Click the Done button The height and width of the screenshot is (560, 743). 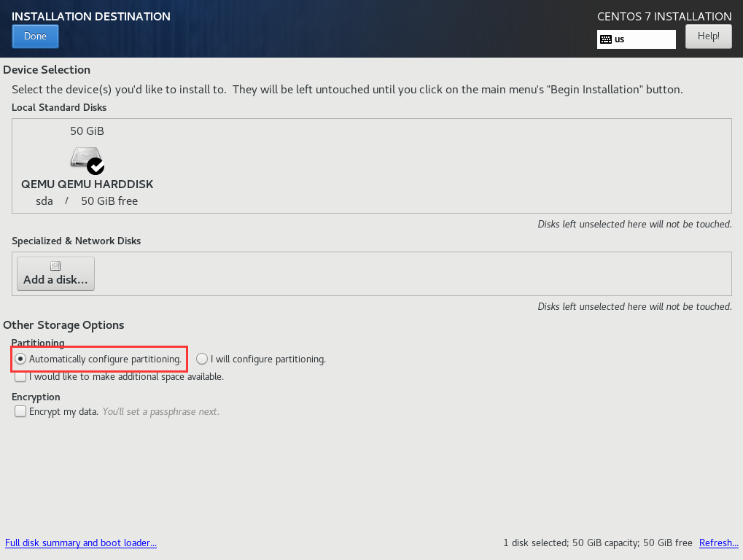pyautogui.click(x=35, y=36)
